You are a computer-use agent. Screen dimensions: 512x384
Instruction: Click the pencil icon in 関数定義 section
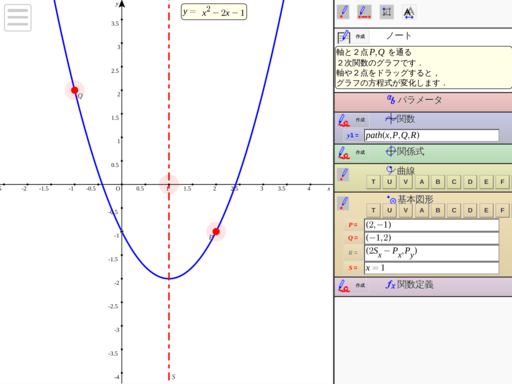click(x=344, y=286)
